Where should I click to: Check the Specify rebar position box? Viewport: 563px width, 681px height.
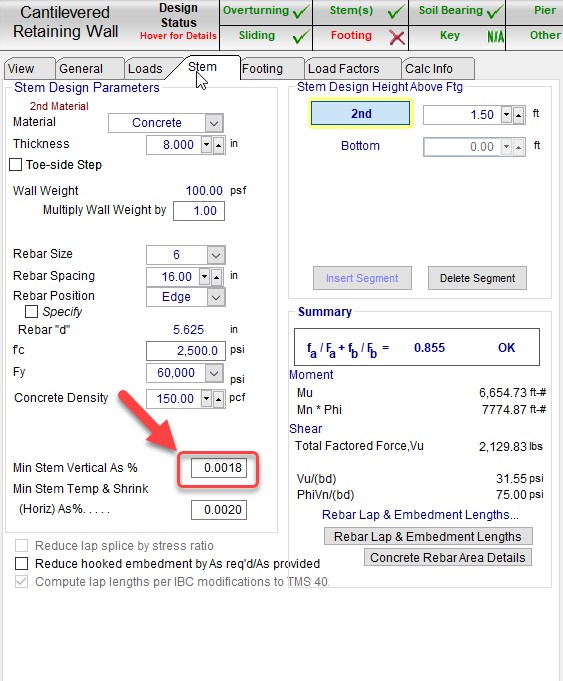click(x=31, y=311)
